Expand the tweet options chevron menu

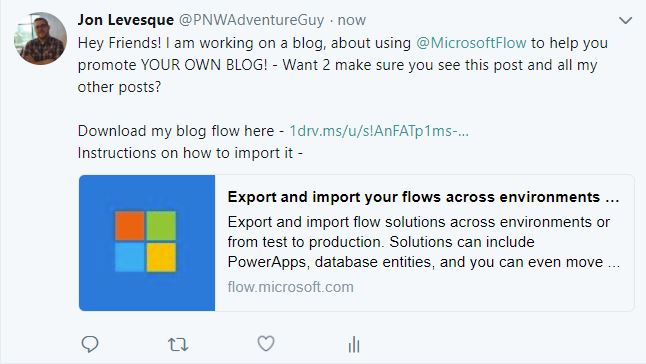click(625, 20)
